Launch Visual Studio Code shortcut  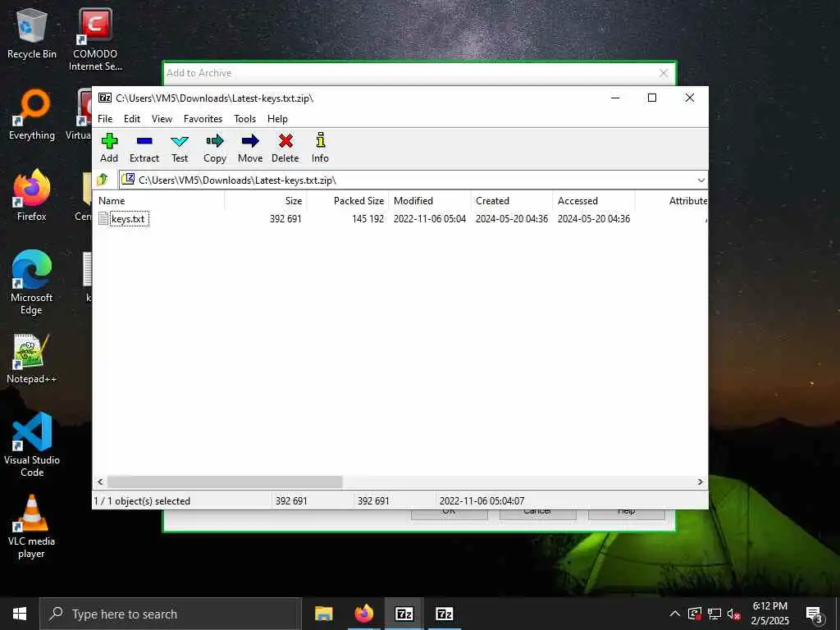[x=32, y=445]
